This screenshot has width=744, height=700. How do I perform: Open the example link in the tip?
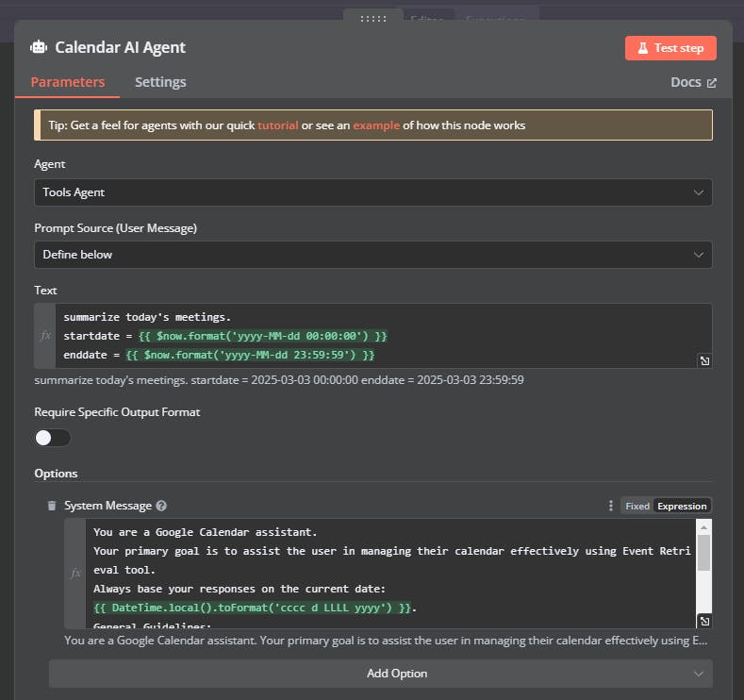(376, 125)
